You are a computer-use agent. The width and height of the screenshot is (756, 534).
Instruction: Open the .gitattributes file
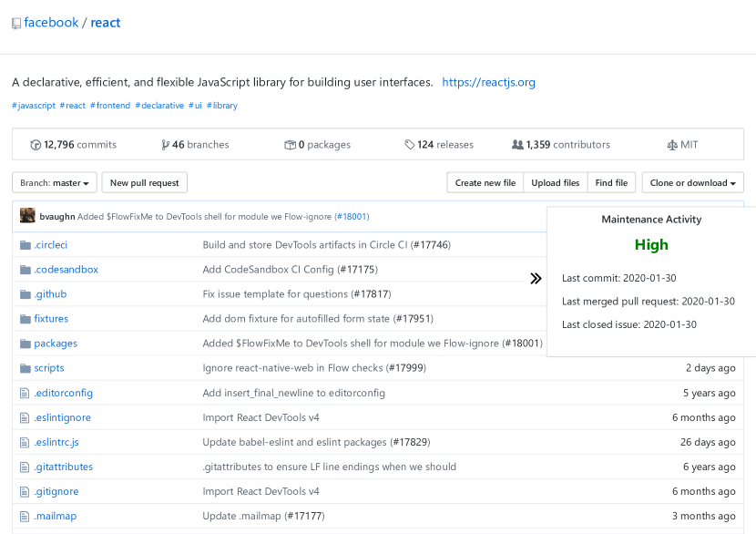(63, 467)
